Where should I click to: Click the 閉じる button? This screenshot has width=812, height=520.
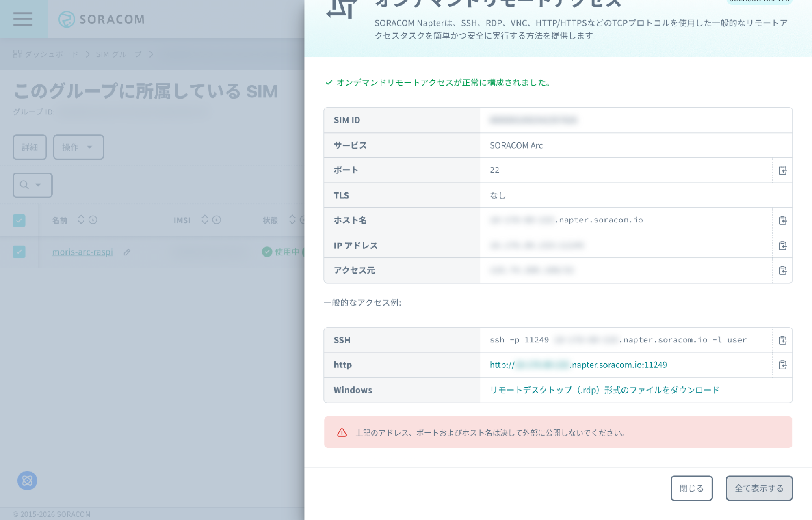(691, 488)
